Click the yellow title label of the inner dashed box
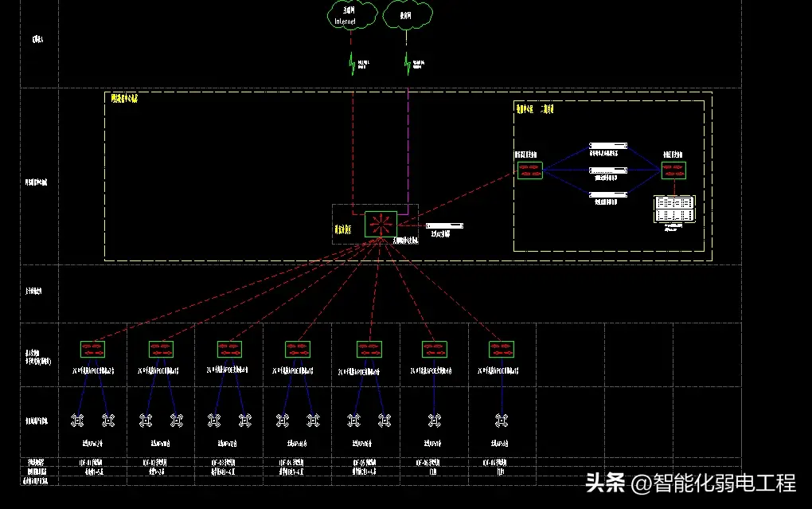812x509 pixels. coord(535,109)
